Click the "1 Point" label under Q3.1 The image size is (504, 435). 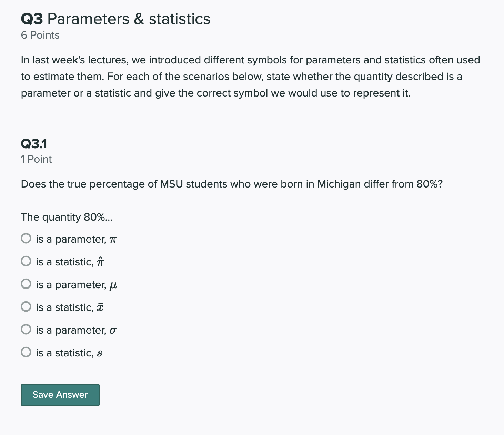pyautogui.click(x=36, y=159)
